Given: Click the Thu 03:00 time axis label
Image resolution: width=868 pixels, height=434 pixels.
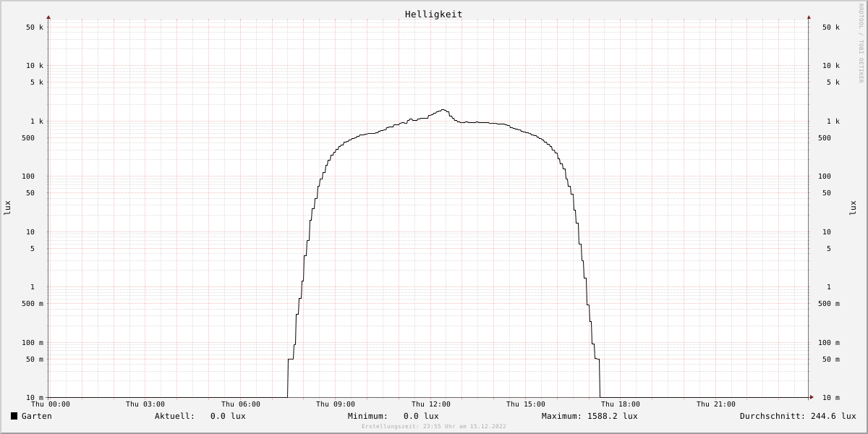Looking at the screenshot, I should point(145,404).
